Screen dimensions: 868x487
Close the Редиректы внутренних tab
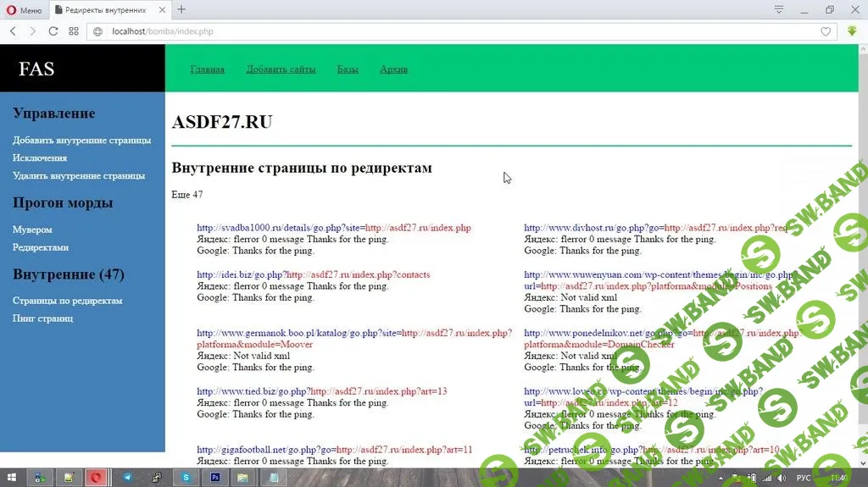(x=162, y=10)
